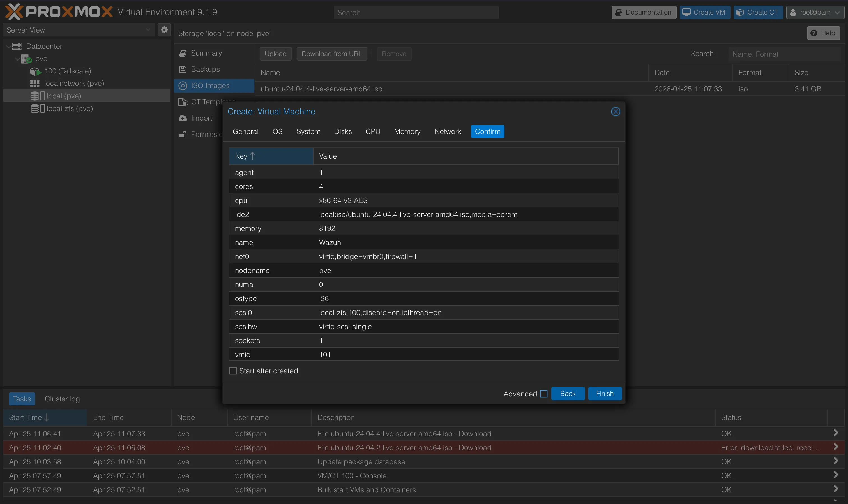The width and height of the screenshot is (848, 504).
Task: Sort by the Key column header
Action: 271,156
